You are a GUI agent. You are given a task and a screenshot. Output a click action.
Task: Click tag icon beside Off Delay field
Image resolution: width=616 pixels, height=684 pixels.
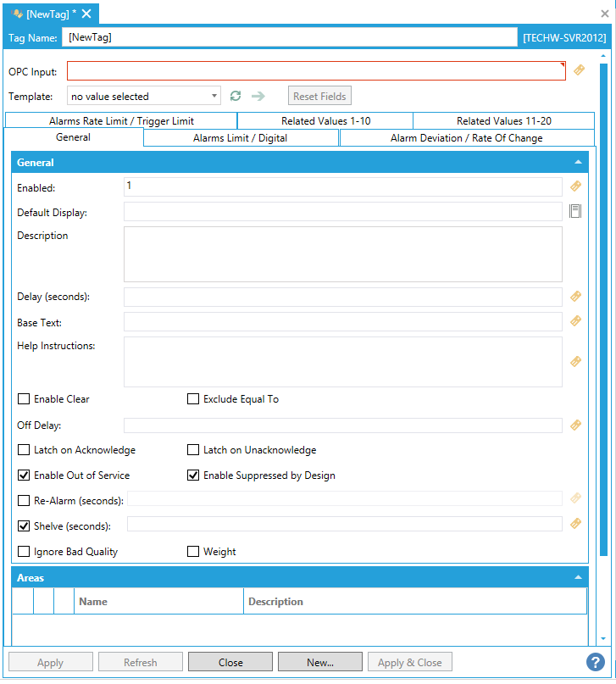pos(575,425)
